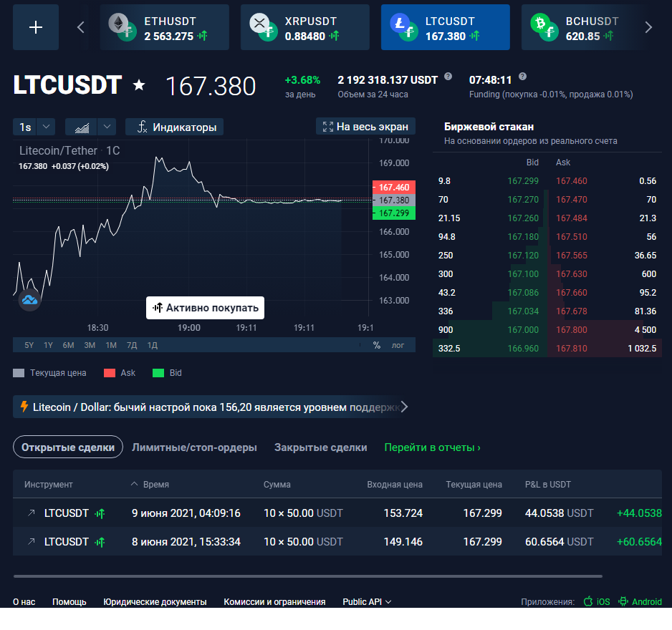
Task: Open the XRPUSDT instrument card
Action: pos(305,27)
